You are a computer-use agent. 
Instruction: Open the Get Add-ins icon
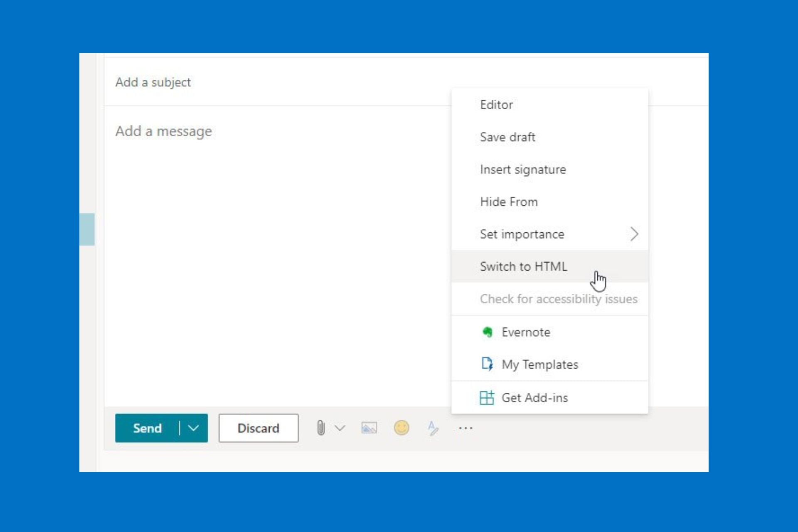[x=487, y=397]
